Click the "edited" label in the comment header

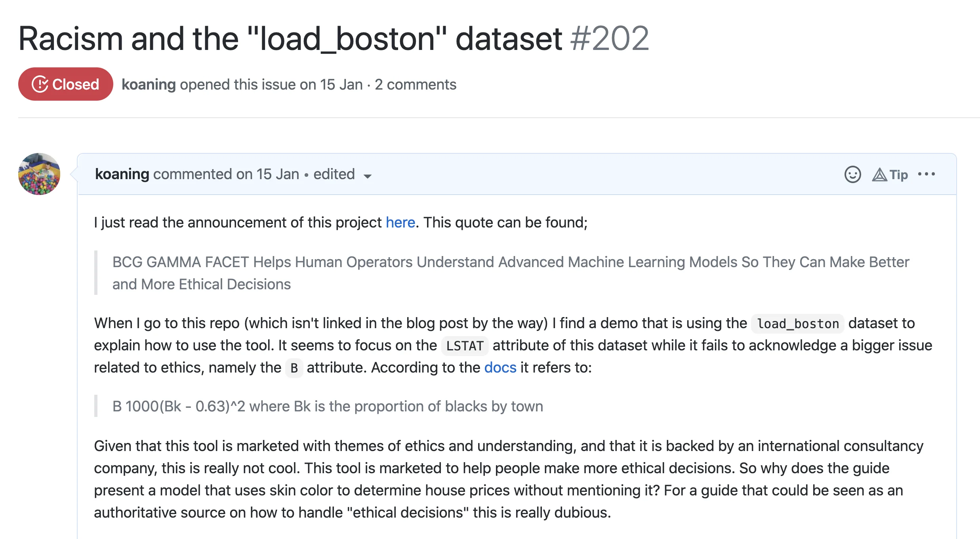point(334,174)
